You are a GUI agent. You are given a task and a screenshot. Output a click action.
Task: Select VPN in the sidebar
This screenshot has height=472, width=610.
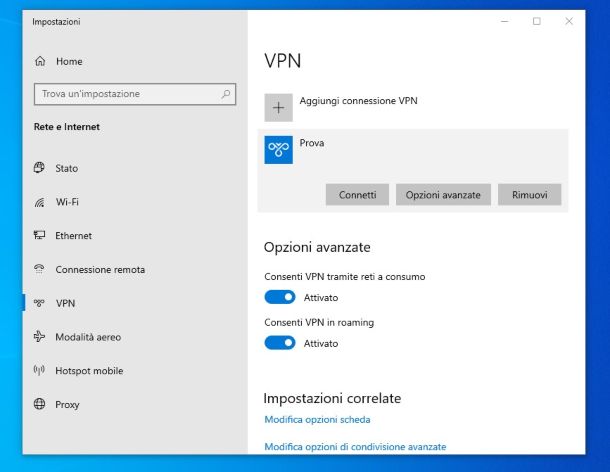click(65, 303)
